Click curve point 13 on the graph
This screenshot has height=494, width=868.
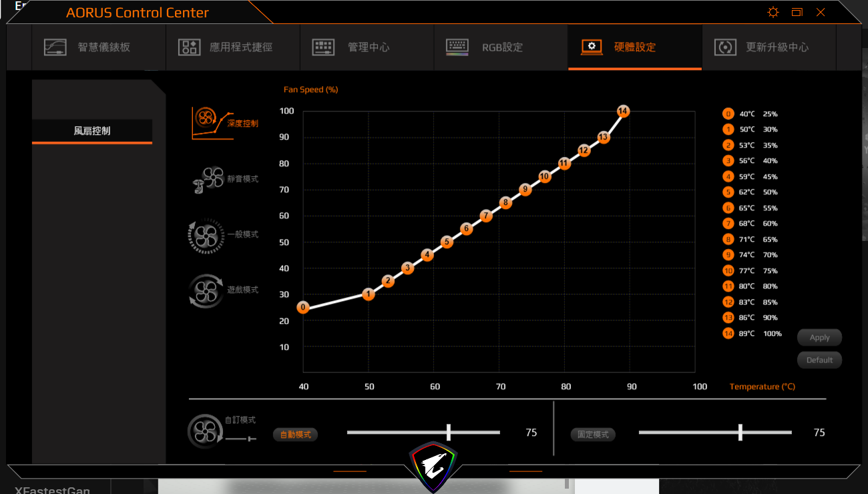[x=604, y=137]
